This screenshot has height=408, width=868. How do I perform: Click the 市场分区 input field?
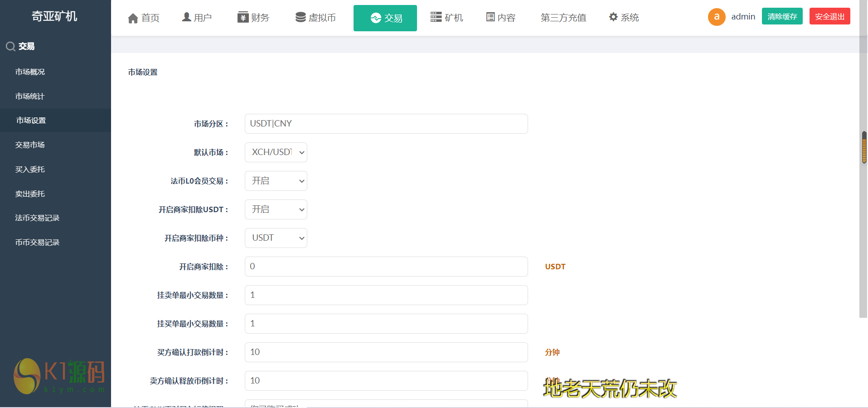pyautogui.click(x=386, y=124)
